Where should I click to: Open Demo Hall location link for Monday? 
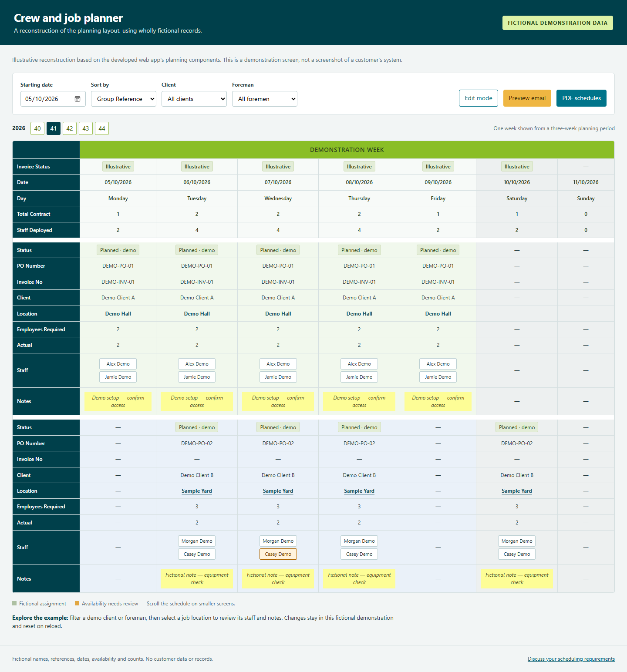click(x=118, y=314)
